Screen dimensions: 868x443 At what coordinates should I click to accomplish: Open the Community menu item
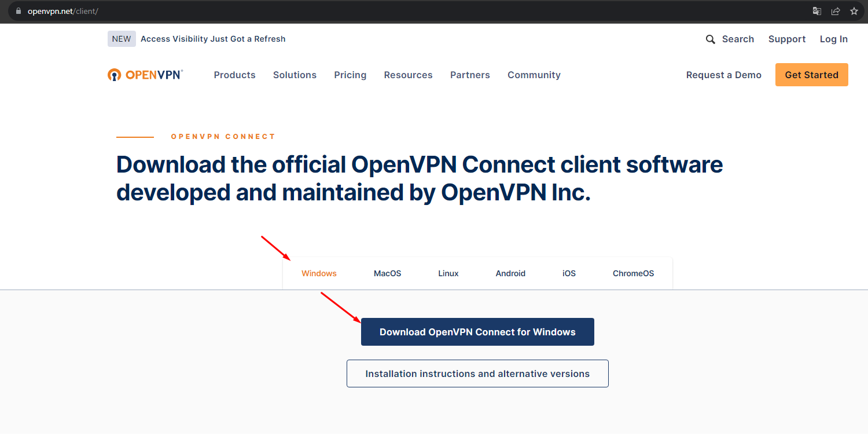(x=534, y=75)
